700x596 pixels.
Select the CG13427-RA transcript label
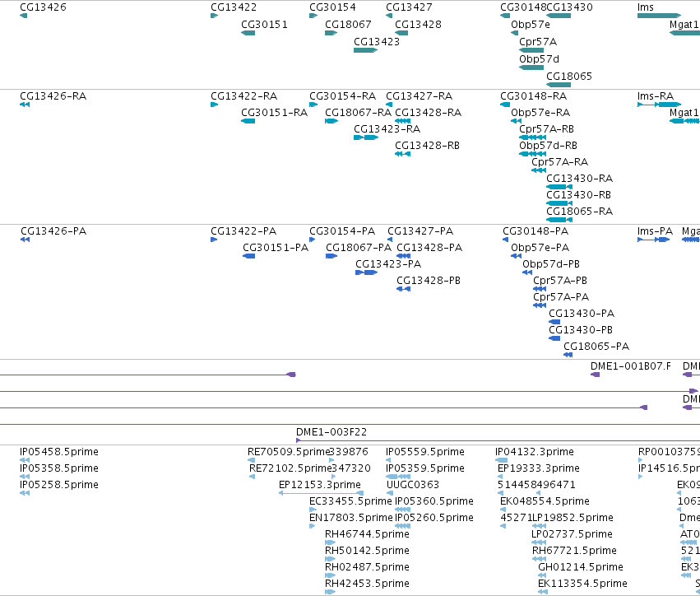point(419,96)
